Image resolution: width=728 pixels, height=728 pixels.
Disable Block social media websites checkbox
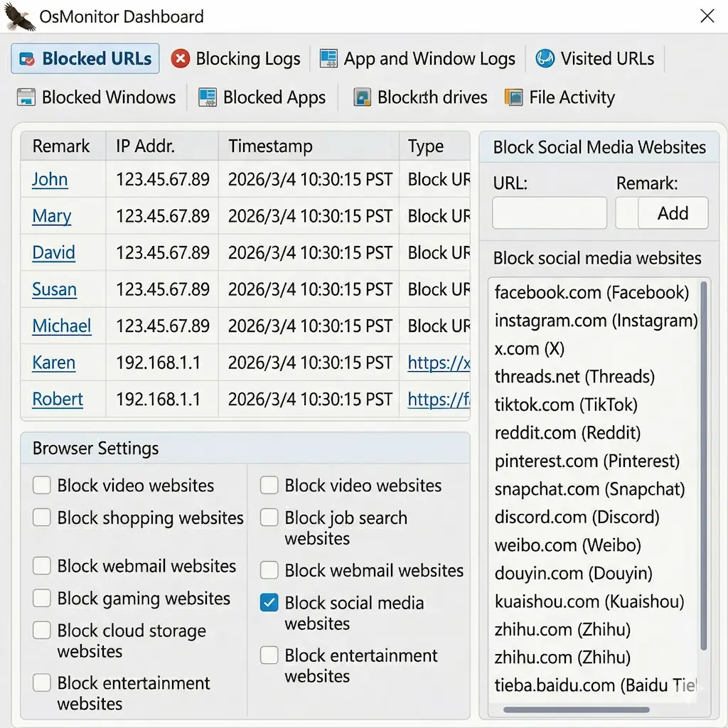coord(269,604)
